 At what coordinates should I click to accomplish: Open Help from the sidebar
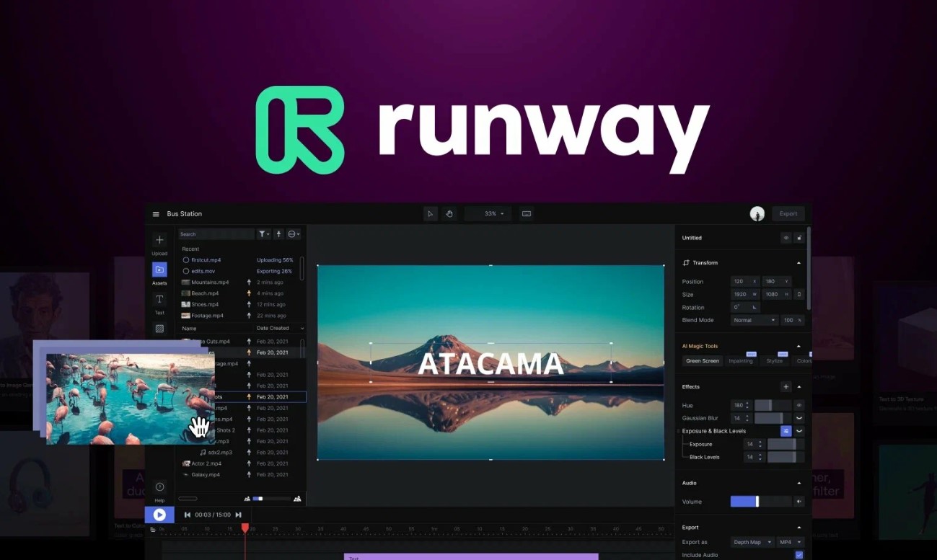coord(159,487)
